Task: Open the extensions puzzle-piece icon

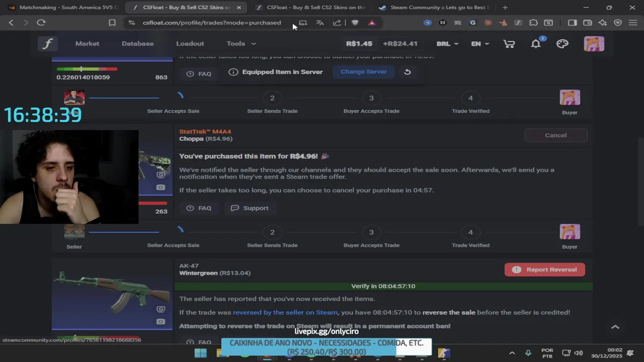Action: (533, 23)
